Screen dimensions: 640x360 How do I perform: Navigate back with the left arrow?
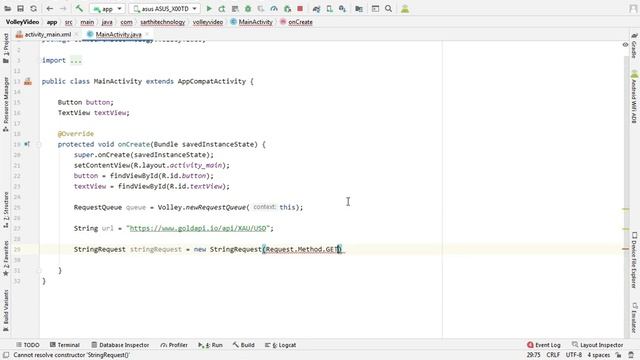coord(49,9)
